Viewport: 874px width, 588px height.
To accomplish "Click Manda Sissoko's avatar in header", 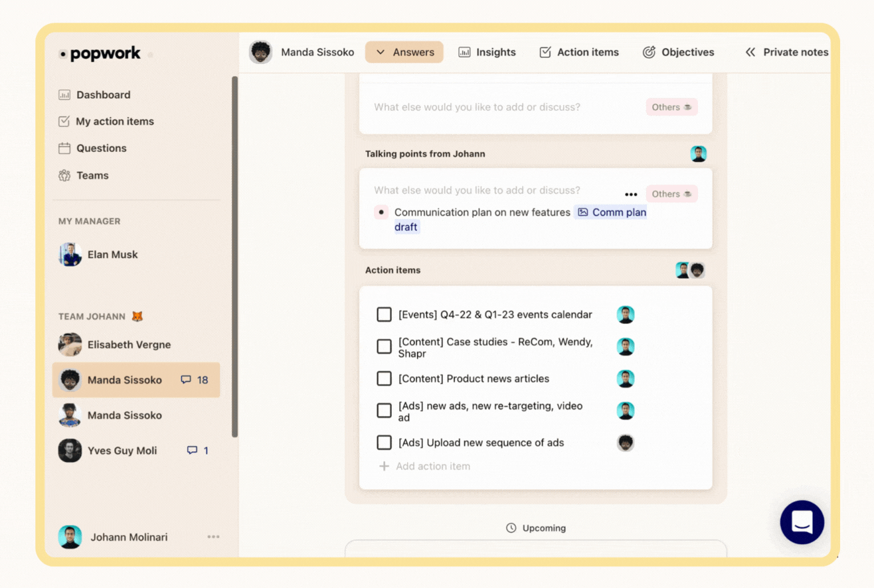I will 260,52.
